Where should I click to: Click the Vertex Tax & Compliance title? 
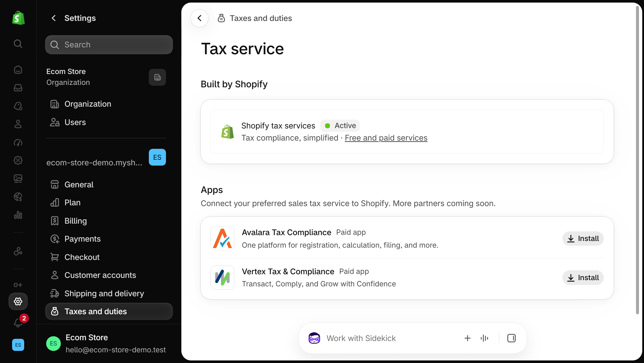tap(288, 271)
